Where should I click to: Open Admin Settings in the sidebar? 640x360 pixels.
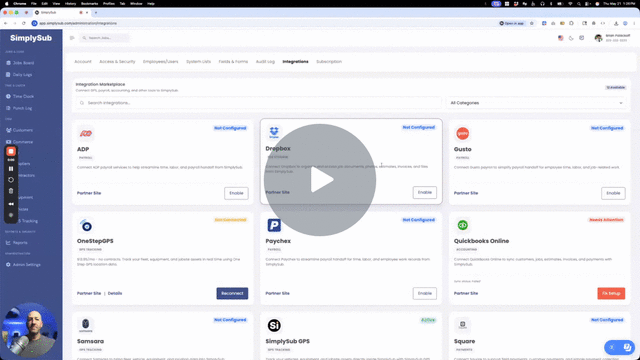tap(23, 264)
